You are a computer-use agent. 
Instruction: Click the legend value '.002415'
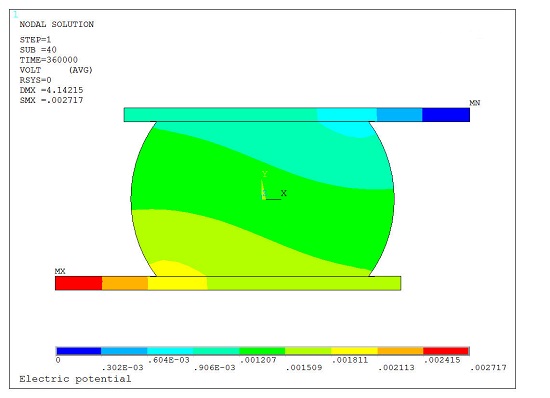click(x=442, y=360)
